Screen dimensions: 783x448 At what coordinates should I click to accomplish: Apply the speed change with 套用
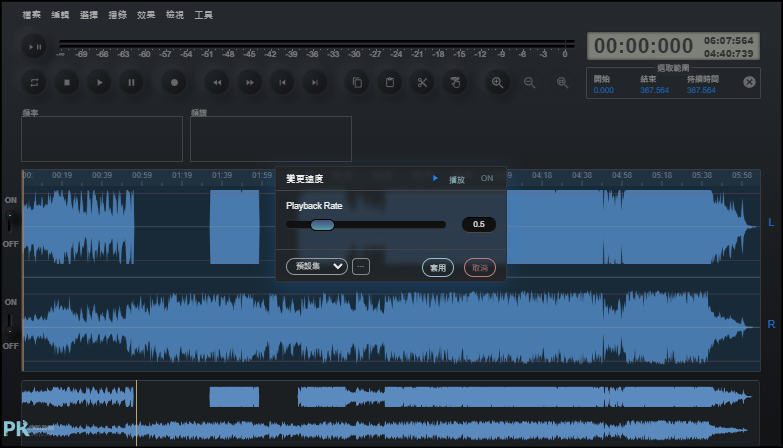(x=438, y=268)
